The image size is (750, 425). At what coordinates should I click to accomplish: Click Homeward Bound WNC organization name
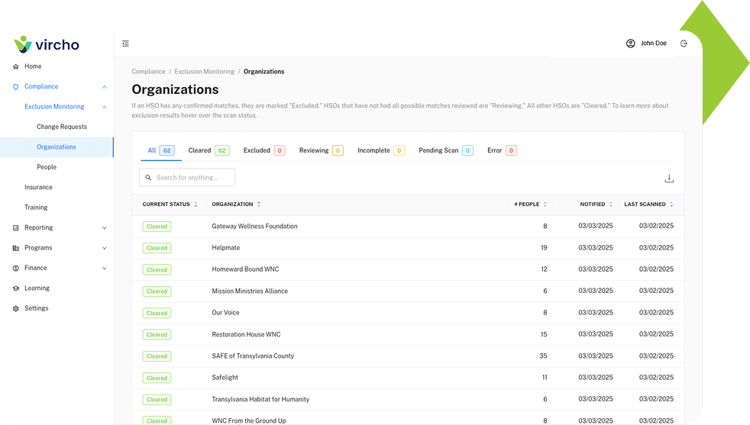[x=245, y=269]
